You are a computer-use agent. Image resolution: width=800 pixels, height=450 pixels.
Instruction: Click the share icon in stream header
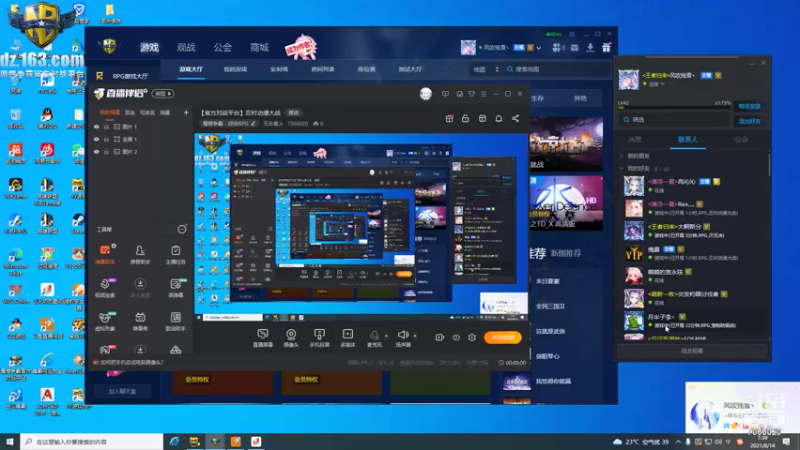click(515, 118)
